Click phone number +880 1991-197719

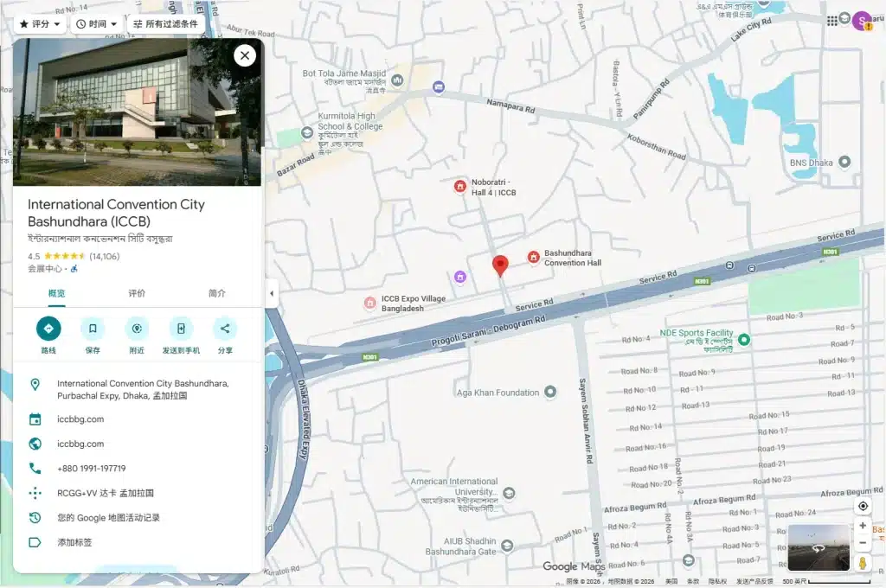[138, 469]
